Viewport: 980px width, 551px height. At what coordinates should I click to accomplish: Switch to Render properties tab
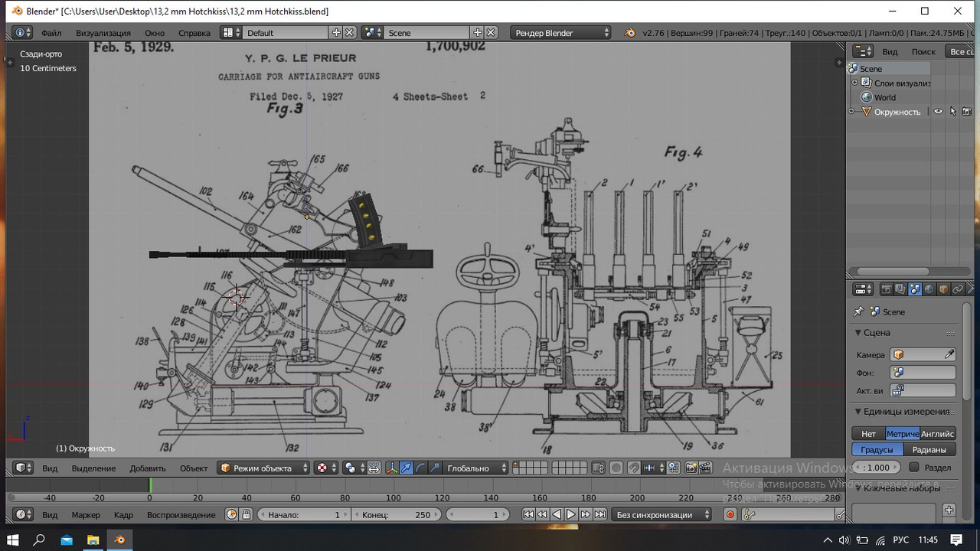[x=887, y=289]
